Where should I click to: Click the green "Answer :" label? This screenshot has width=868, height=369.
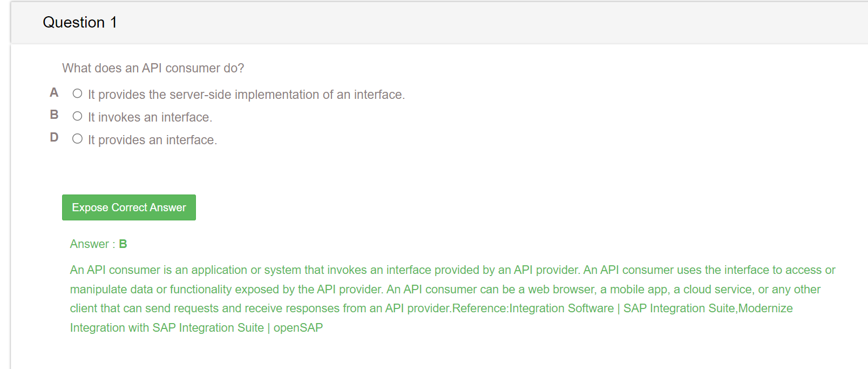pos(92,244)
